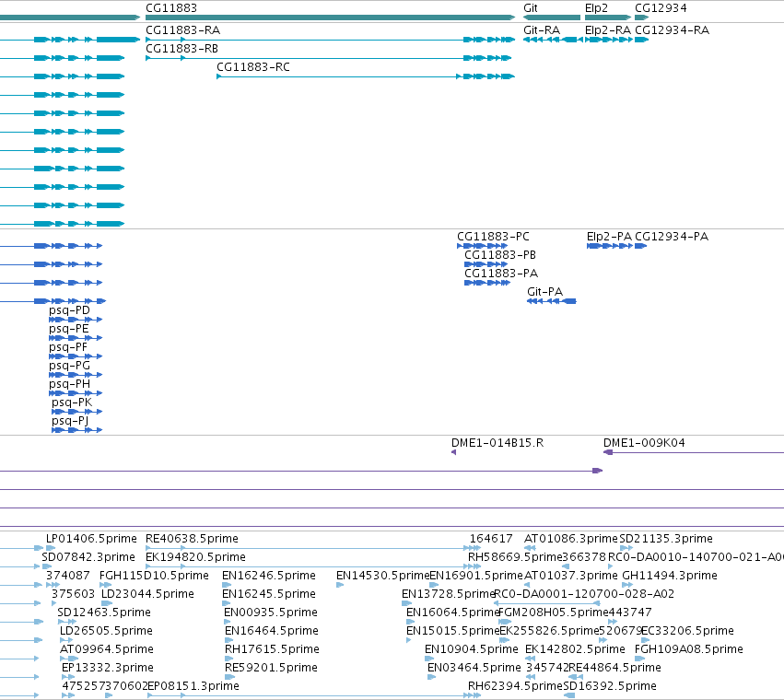Select EST RE40638.5prime

(192, 539)
